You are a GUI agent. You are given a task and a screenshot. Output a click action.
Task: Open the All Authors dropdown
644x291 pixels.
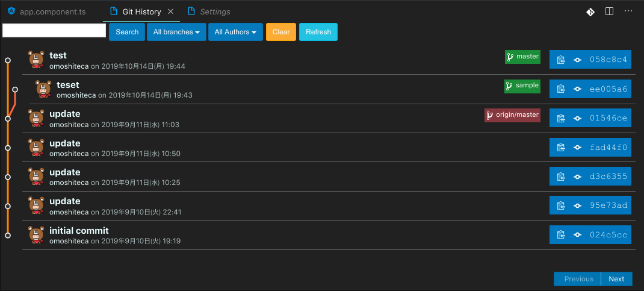[x=235, y=32]
